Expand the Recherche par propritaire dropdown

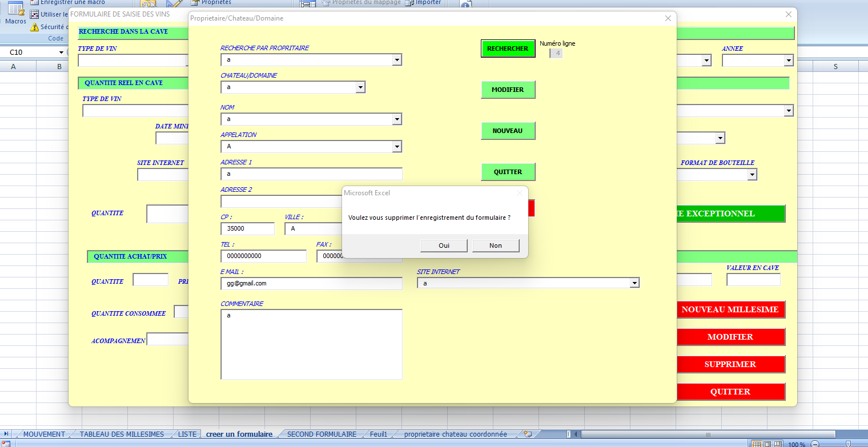[x=397, y=60]
